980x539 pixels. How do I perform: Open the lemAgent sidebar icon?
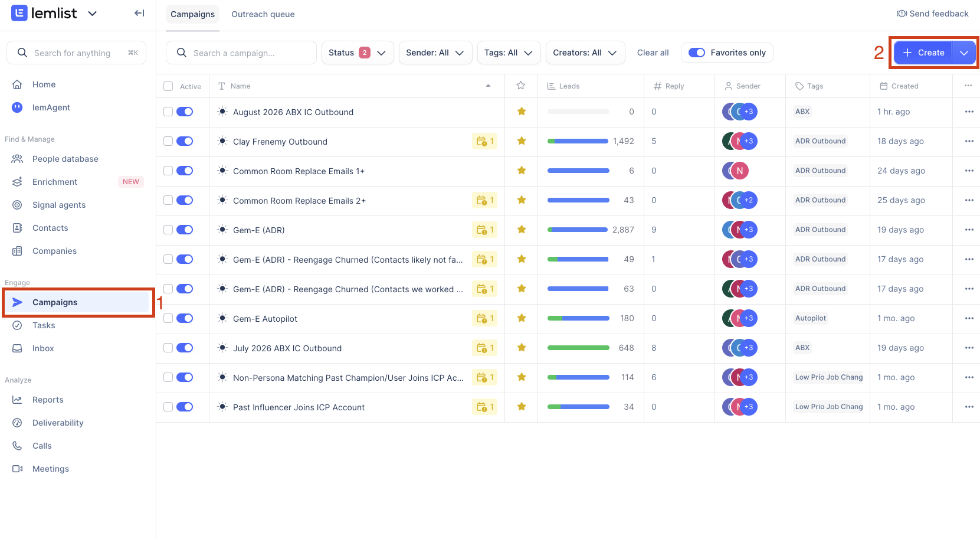[x=18, y=107]
